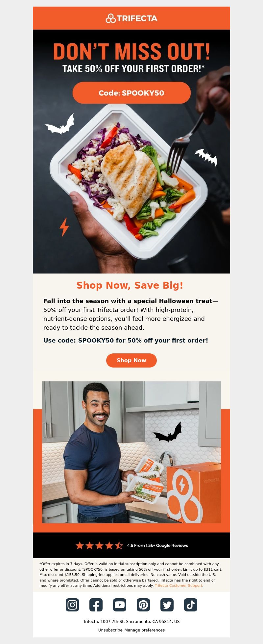Click the chicken meal tray image
The width and height of the screenshot is (263, 644).
[x=129, y=181]
